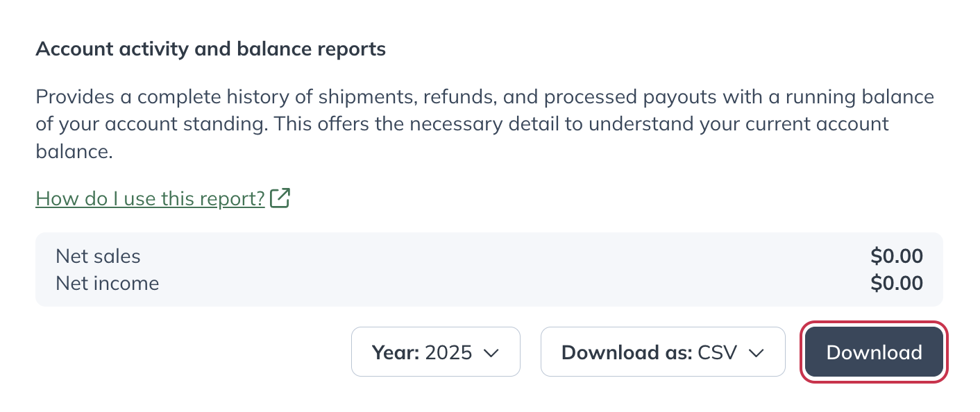Open the Download as CSV dropdown

click(x=662, y=352)
